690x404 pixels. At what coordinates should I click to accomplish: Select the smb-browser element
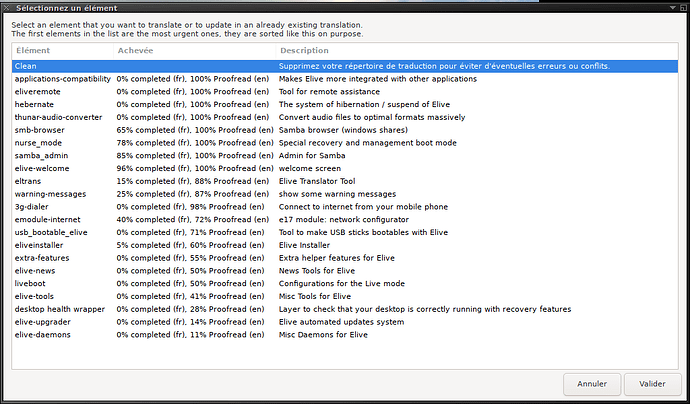(39, 130)
